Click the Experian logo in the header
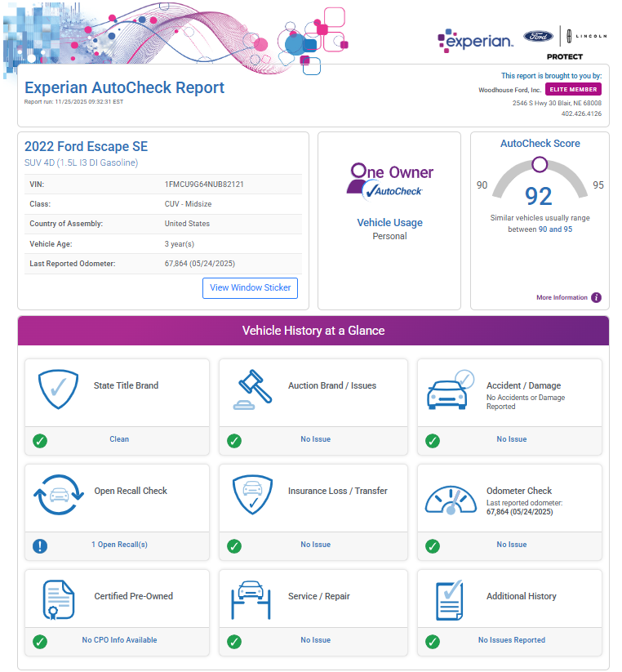Image resolution: width=622 pixels, height=672 pixels. (x=475, y=38)
